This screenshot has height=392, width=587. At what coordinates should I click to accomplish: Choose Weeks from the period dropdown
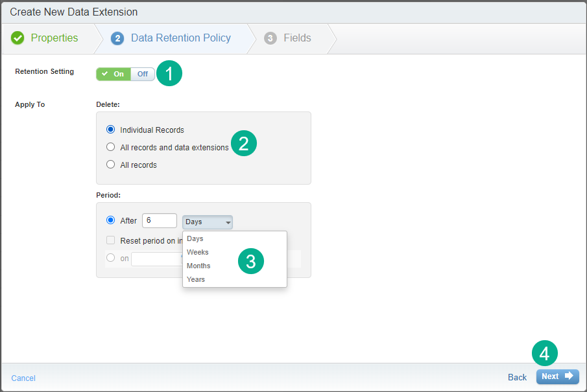197,252
